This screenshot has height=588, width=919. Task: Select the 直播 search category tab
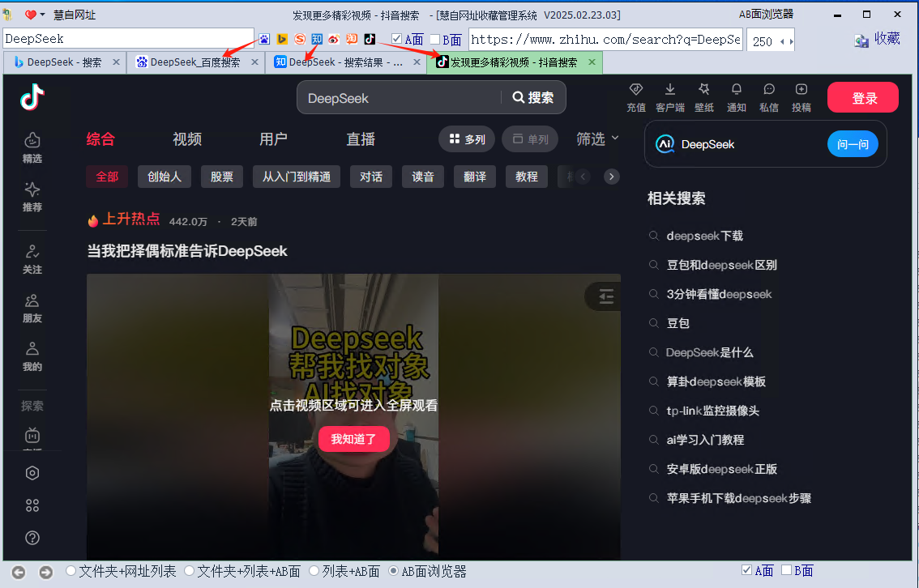361,139
